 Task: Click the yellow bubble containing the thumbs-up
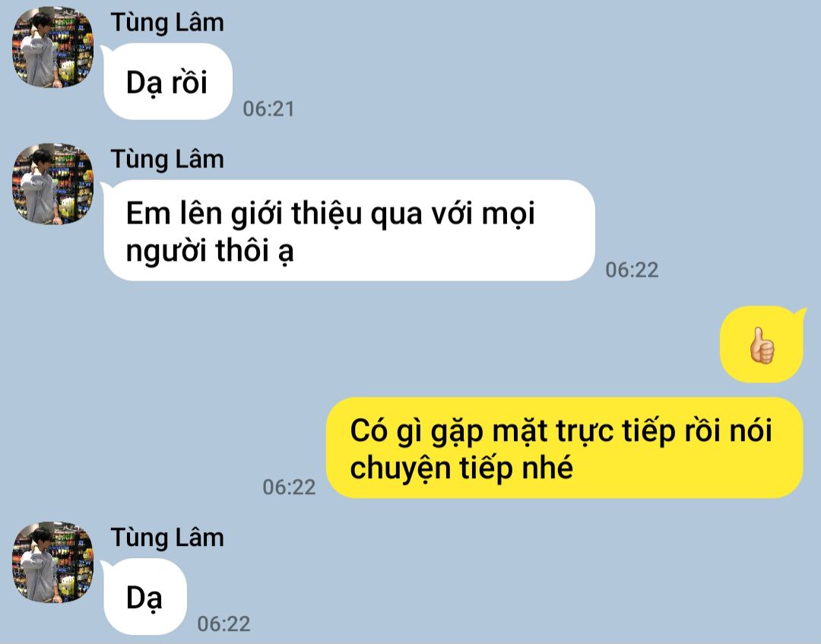coord(761,344)
